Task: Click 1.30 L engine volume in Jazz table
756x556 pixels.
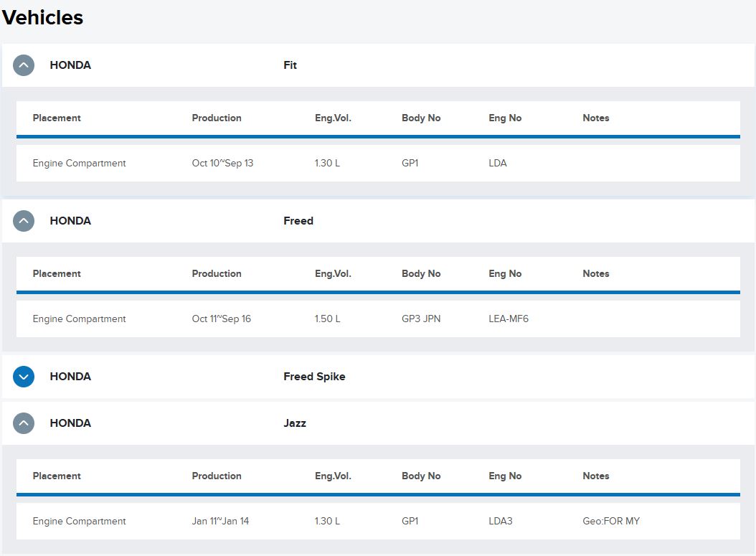Action: tap(327, 522)
